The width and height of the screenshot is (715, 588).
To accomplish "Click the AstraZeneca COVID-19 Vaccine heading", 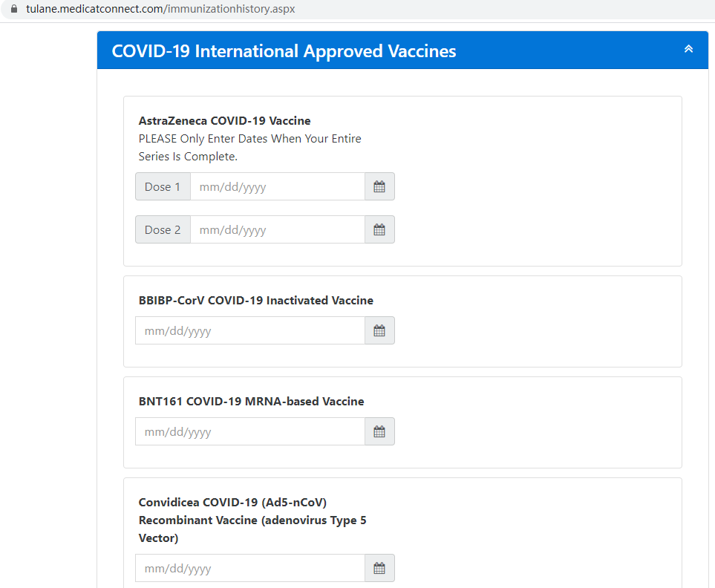I will (x=224, y=121).
